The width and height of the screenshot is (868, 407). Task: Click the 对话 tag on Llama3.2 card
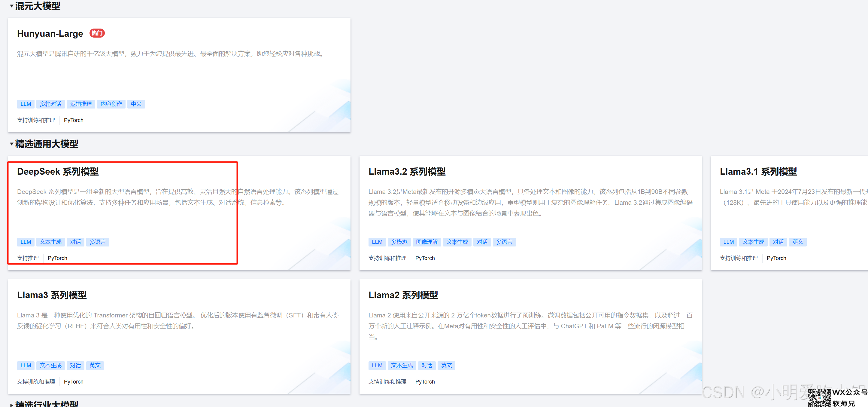click(x=482, y=242)
